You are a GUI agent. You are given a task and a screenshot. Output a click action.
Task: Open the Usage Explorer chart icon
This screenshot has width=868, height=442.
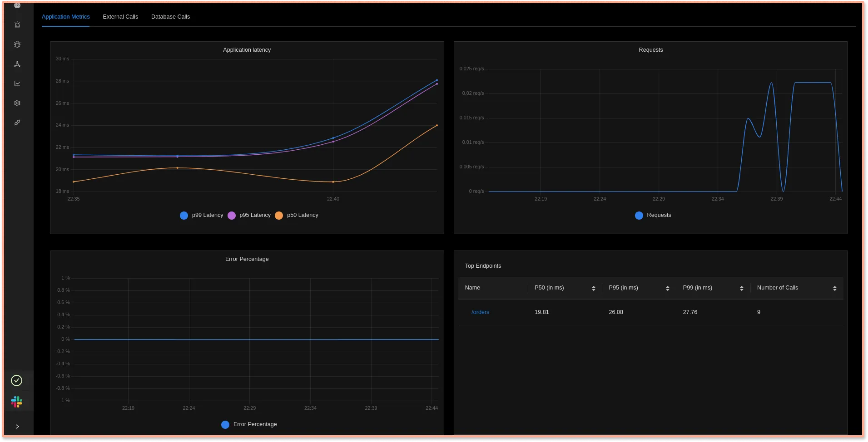tap(17, 83)
